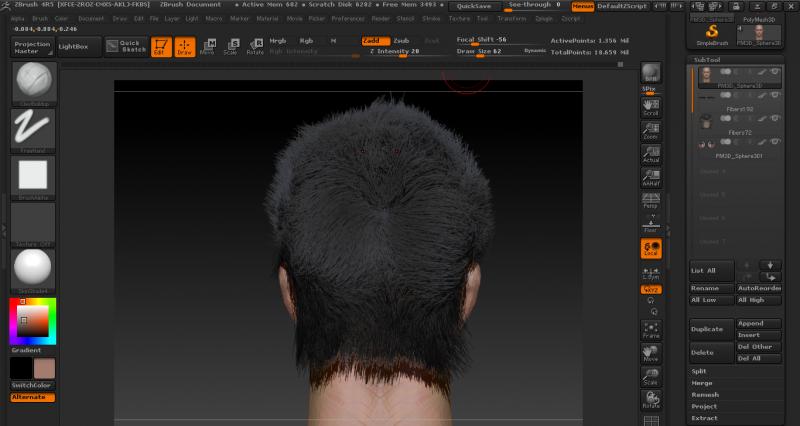
Task: Open current brush thumbnail picker
Action: (34, 83)
